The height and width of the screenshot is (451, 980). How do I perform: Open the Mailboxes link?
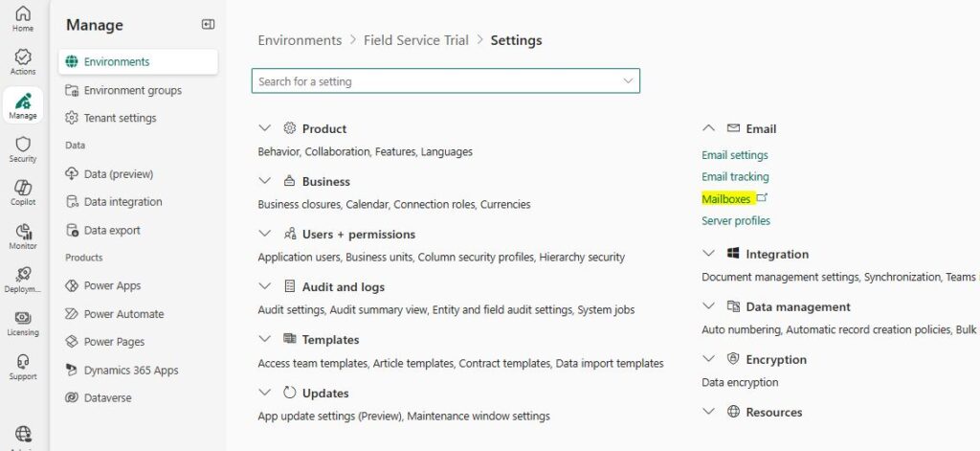[726, 199]
